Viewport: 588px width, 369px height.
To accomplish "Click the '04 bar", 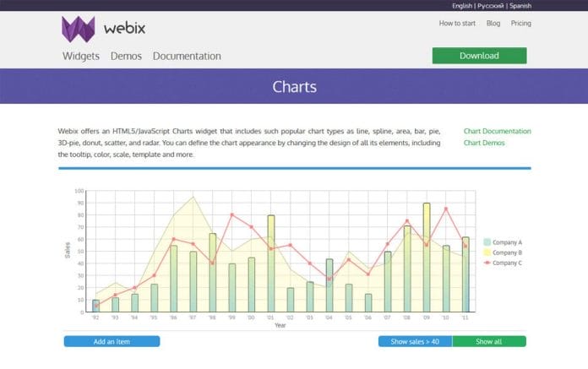I will pyautogui.click(x=329, y=285).
